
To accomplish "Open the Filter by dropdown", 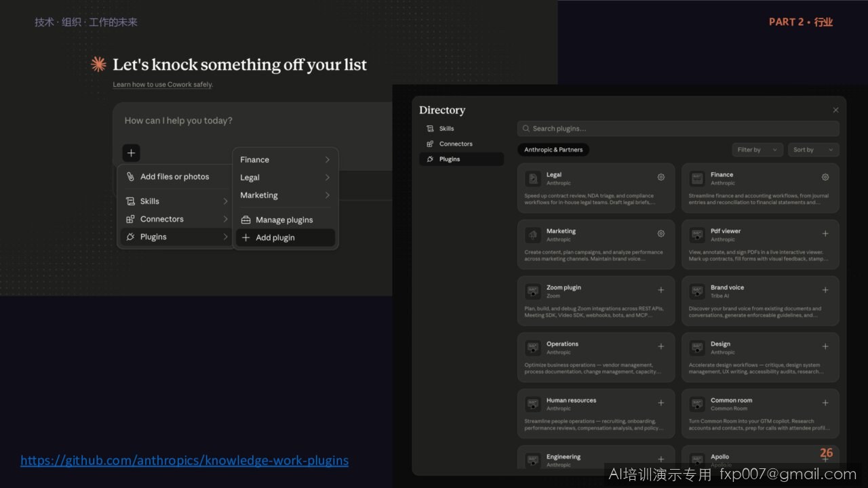I will click(x=757, y=150).
